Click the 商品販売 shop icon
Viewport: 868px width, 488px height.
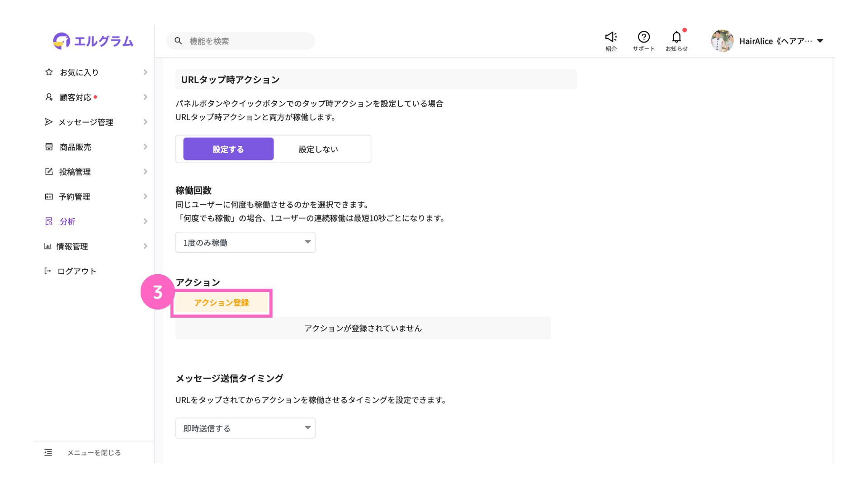click(x=49, y=147)
